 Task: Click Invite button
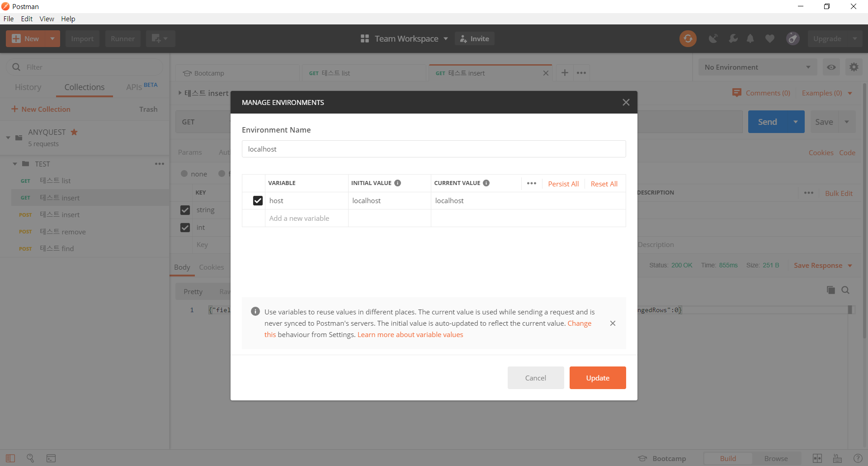(475, 38)
